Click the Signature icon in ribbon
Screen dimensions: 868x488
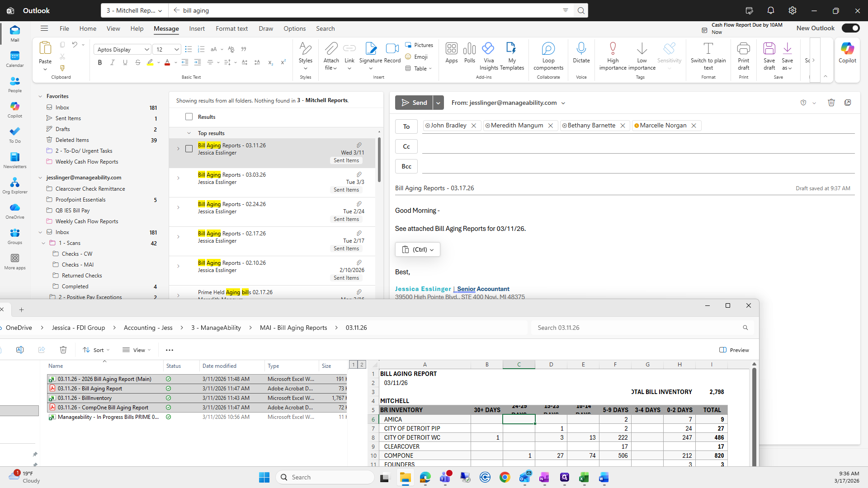(x=371, y=49)
